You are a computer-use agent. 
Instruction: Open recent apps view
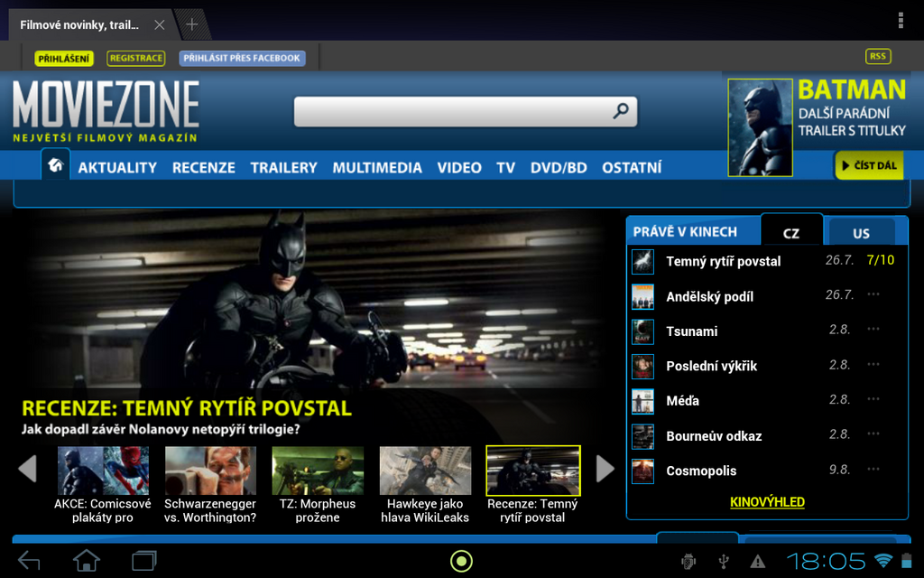[144, 561]
